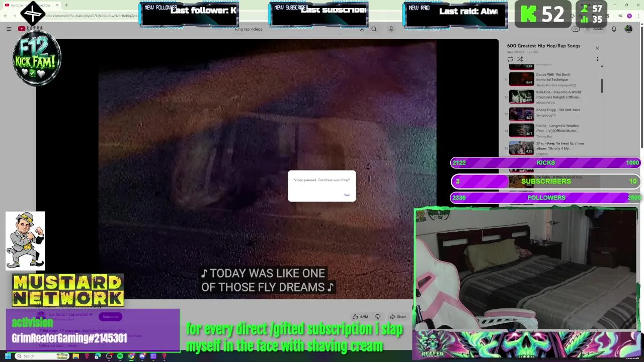Click the YouTube Create button
The width and height of the screenshot is (644, 362).
coord(594,29)
